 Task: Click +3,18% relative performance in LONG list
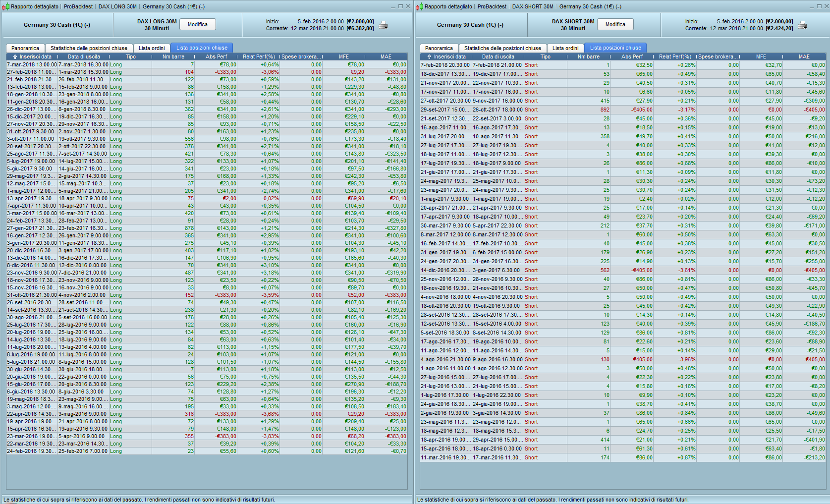(x=270, y=273)
